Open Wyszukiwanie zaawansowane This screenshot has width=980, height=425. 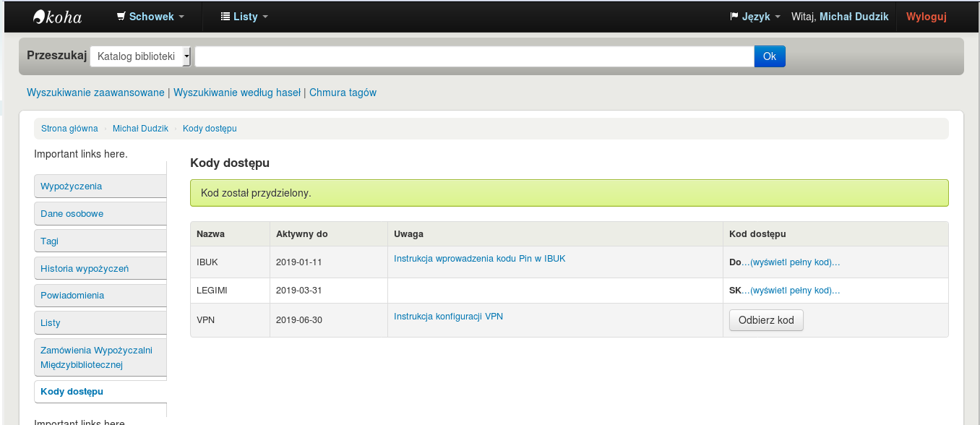click(x=95, y=93)
